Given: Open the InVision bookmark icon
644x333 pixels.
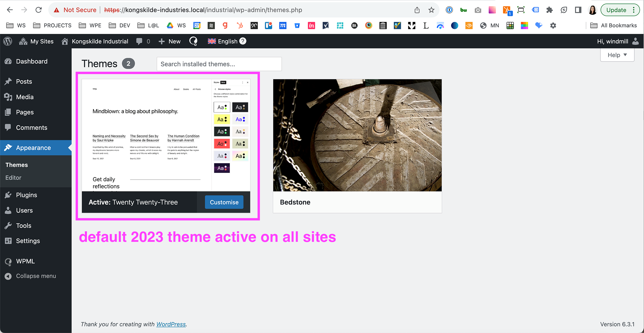Looking at the screenshot, I should [x=311, y=25].
